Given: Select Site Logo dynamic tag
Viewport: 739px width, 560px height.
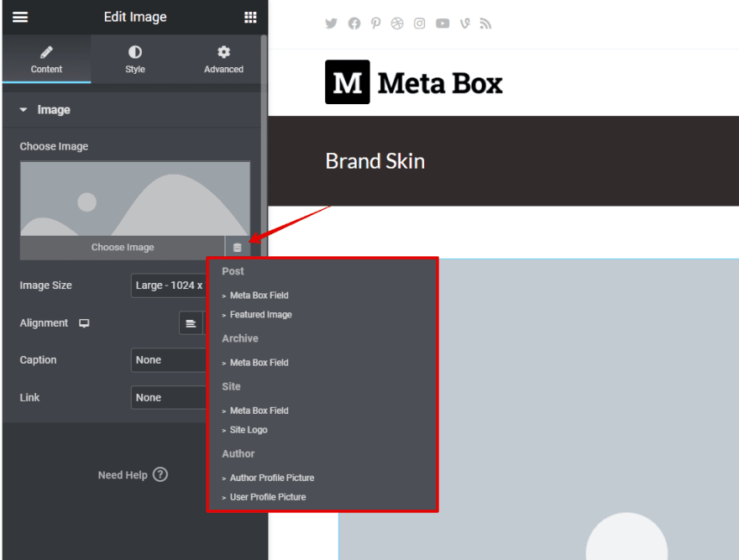Looking at the screenshot, I should 249,430.
